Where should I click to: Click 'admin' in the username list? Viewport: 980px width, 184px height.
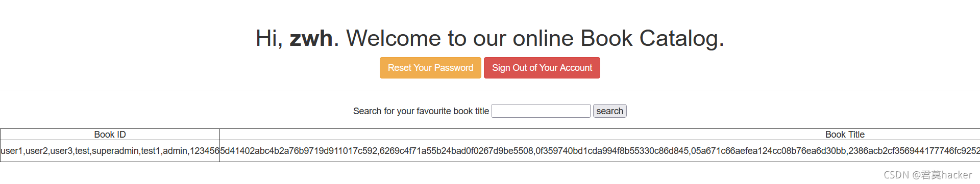pyautogui.click(x=175, y=151)
